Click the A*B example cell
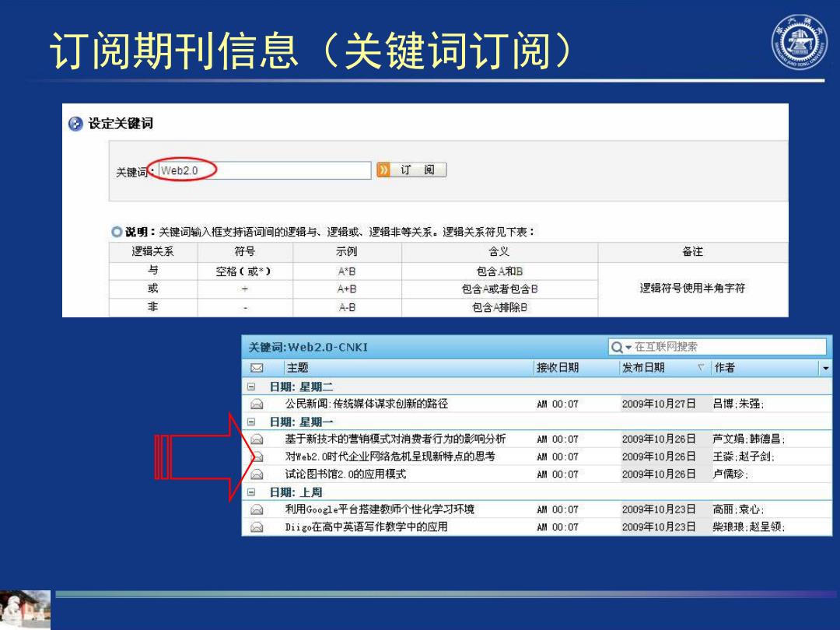840x630 pixels. coord(347,271)
